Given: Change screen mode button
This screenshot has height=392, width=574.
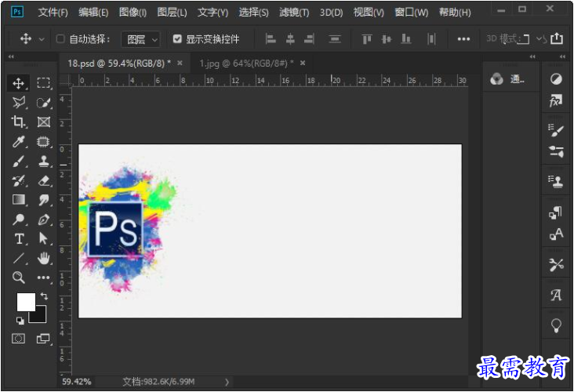Looking at the screenshot, I should (43, 339).
